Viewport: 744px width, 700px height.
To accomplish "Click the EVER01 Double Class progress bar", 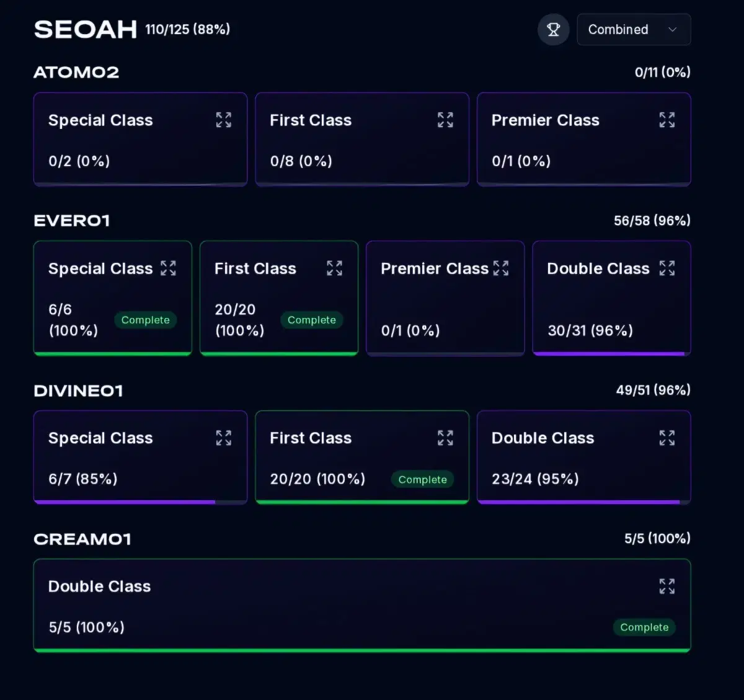I will pyautogui.click(x=611, y=354).
